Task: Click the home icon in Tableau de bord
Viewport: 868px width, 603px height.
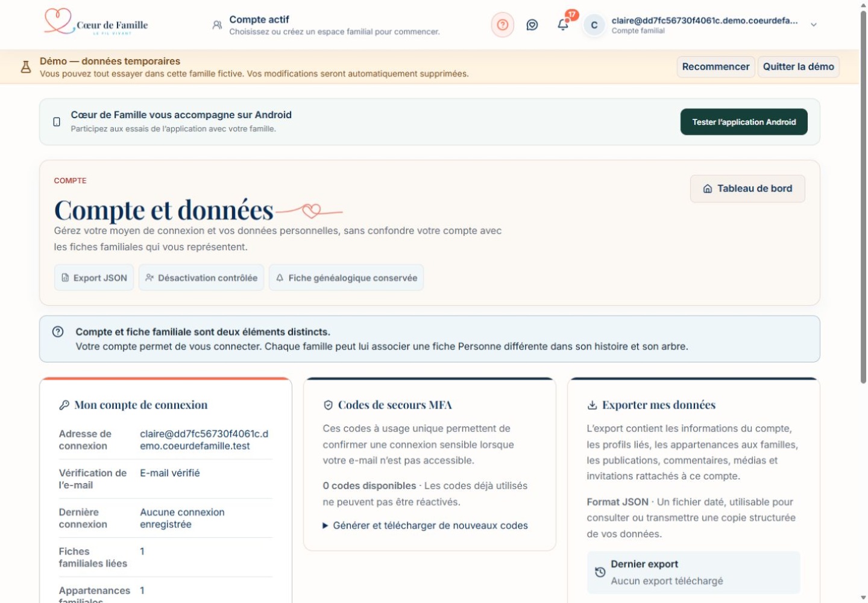Action: click(708, 189)
